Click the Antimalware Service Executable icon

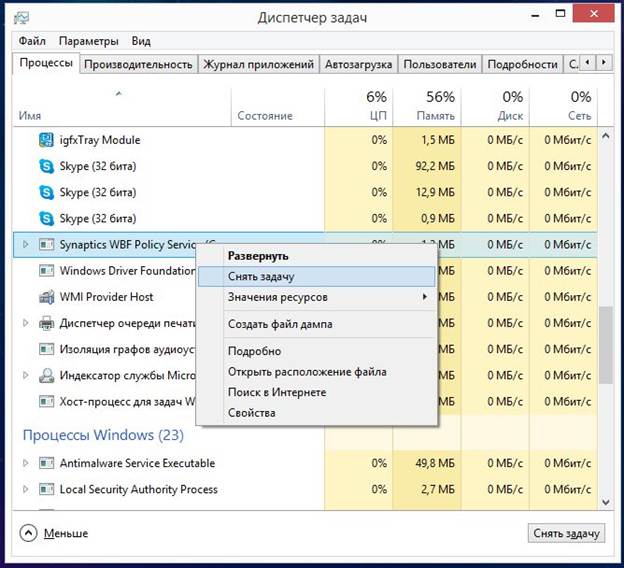[x=46, y=463]
